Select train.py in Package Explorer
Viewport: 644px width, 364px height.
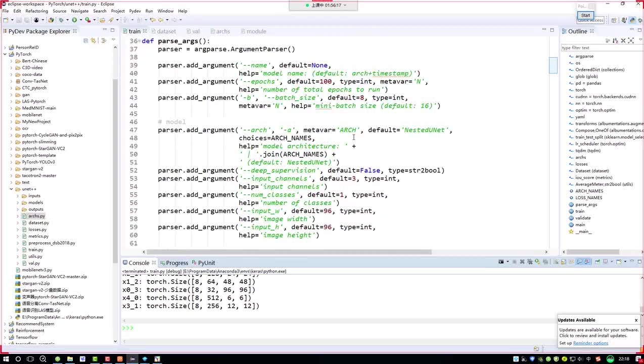[x=35, y=250]
